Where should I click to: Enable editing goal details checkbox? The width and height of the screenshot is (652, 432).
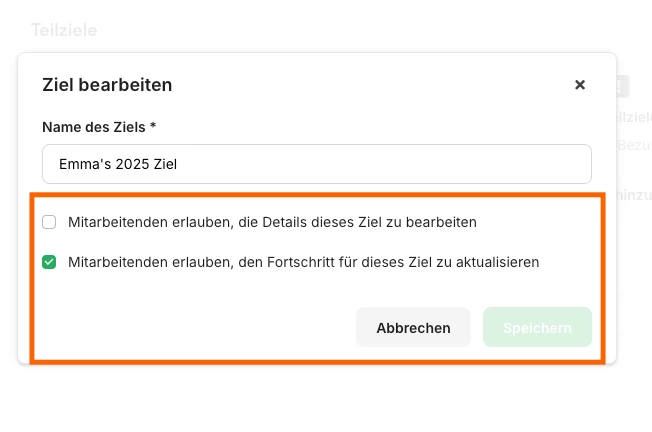(49, 222)
